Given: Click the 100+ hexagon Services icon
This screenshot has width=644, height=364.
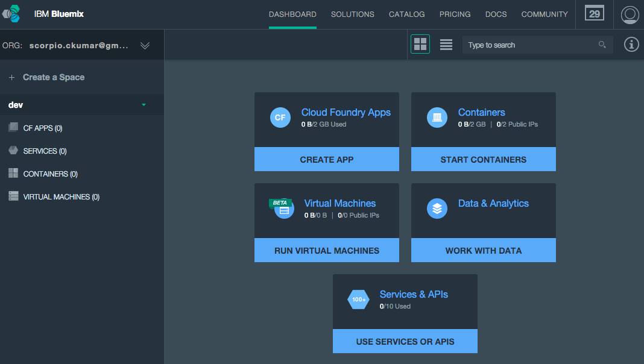Looking at the screenshot, I should [x=359, y=300].
